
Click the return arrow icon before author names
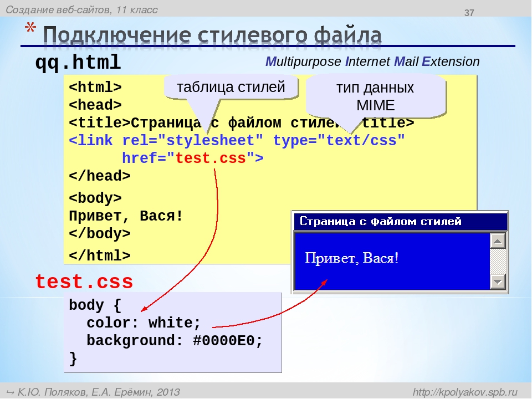[10, 392]
